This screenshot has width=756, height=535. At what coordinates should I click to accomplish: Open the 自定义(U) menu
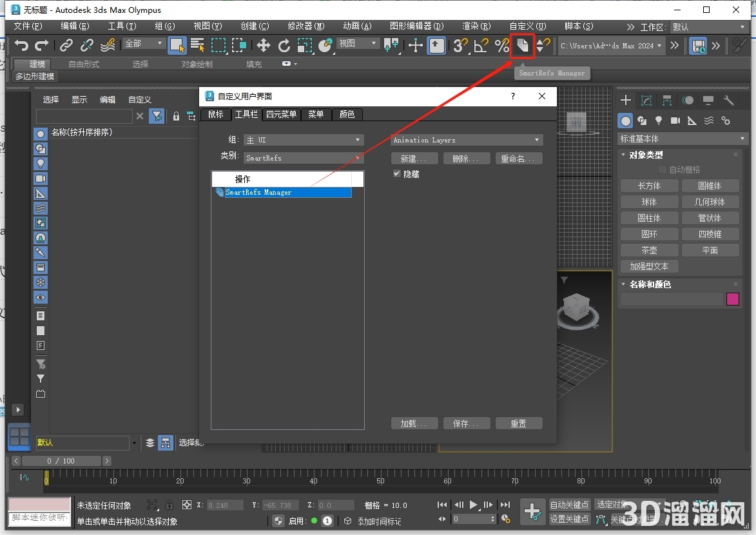528,26
